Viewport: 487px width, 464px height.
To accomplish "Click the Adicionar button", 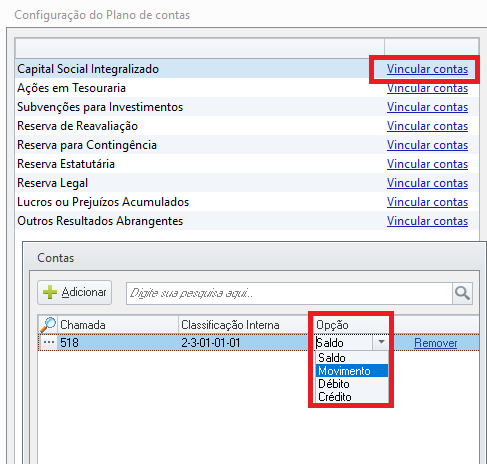I will (x=74, y=292).
